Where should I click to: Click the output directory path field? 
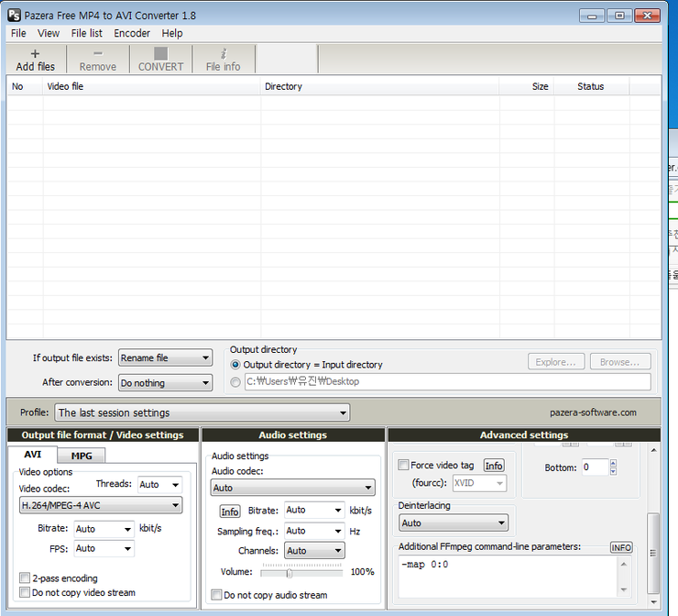[x=447, y=381]
